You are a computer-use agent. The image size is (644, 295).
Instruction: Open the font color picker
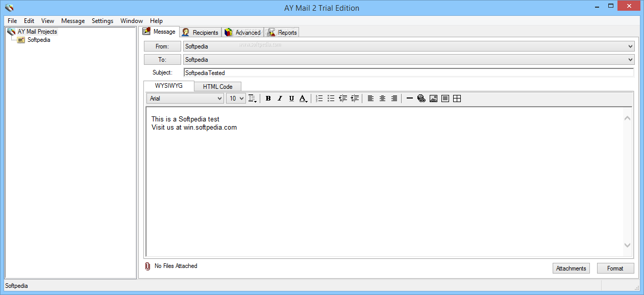[303, 99]
